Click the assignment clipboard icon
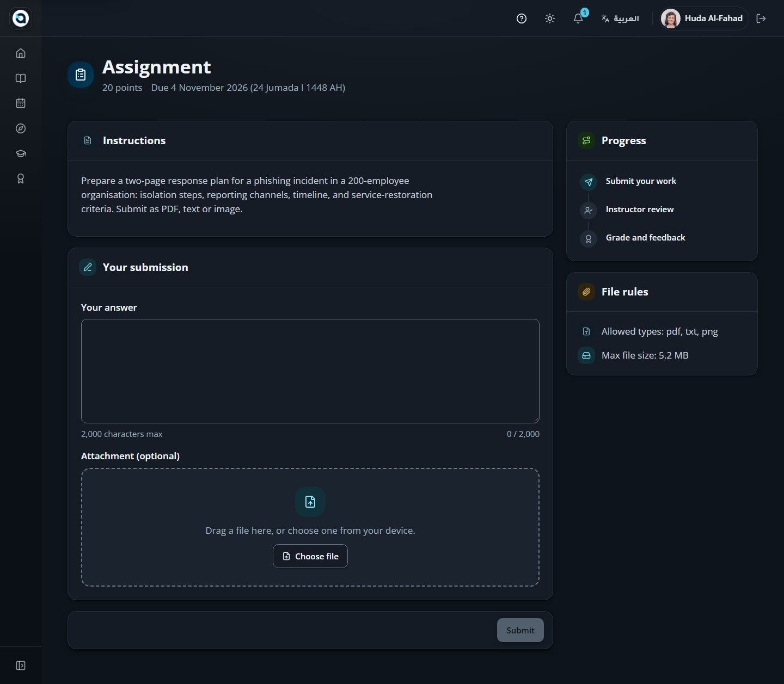The height and width of the screenshot is (684, 784). tap(81, 75)
